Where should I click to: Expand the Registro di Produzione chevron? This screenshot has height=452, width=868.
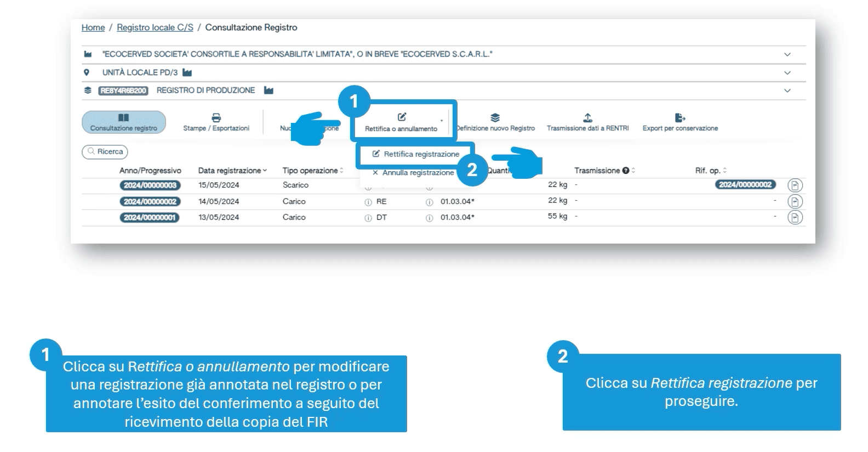(x=787, y=91)
